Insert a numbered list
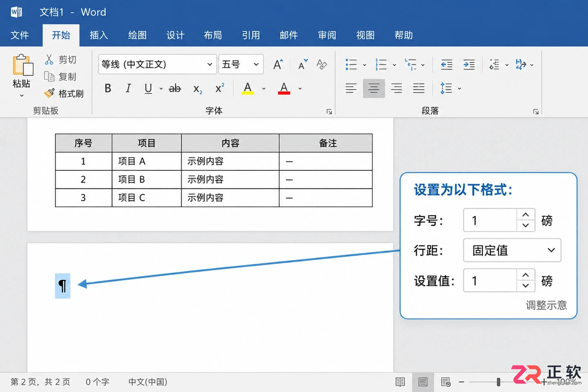 pyautogui.click(x=381, y=65)
